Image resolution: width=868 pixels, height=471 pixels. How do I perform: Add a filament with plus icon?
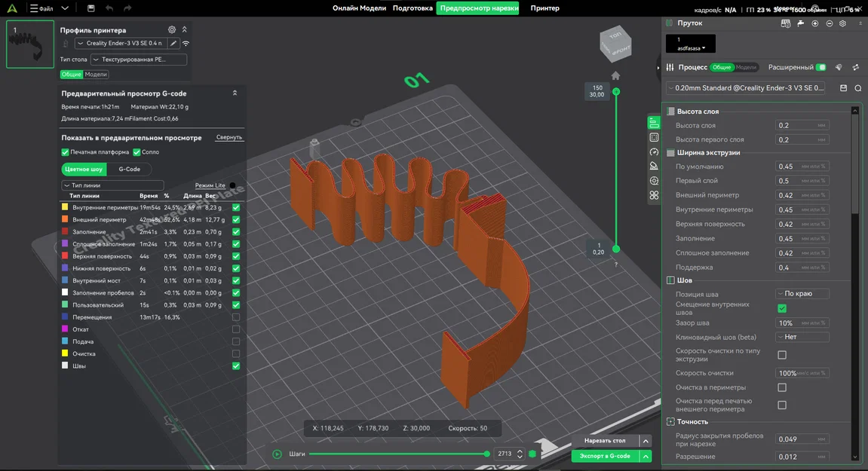(815, 23)
